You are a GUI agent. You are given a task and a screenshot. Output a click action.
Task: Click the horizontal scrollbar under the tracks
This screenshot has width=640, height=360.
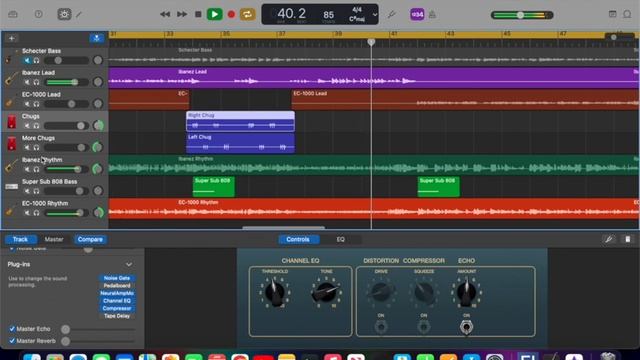click(x=284, y=227)
